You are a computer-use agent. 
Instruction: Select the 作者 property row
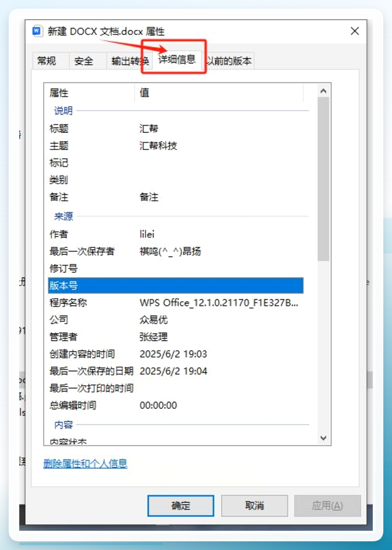(175, 234)
